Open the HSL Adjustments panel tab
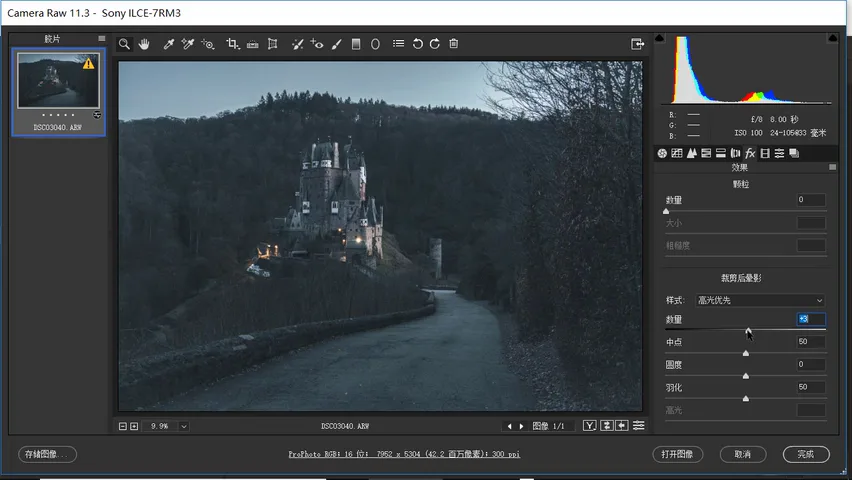Image resolution: width=852 pixels, height=480 pixels. [x=706, y=153]
